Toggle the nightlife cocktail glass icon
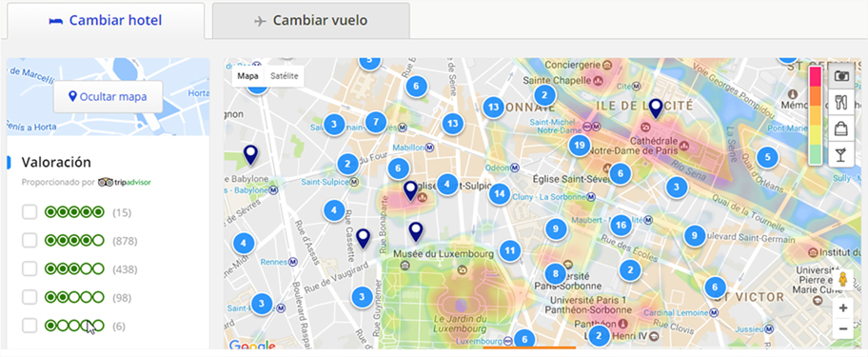 pos(841,154)
